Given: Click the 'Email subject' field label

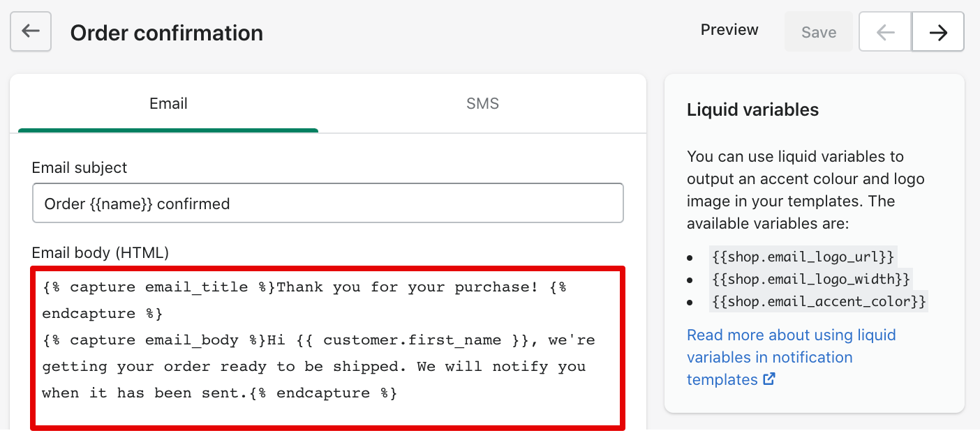Looking at the screenshot, I should coord(80,167).
